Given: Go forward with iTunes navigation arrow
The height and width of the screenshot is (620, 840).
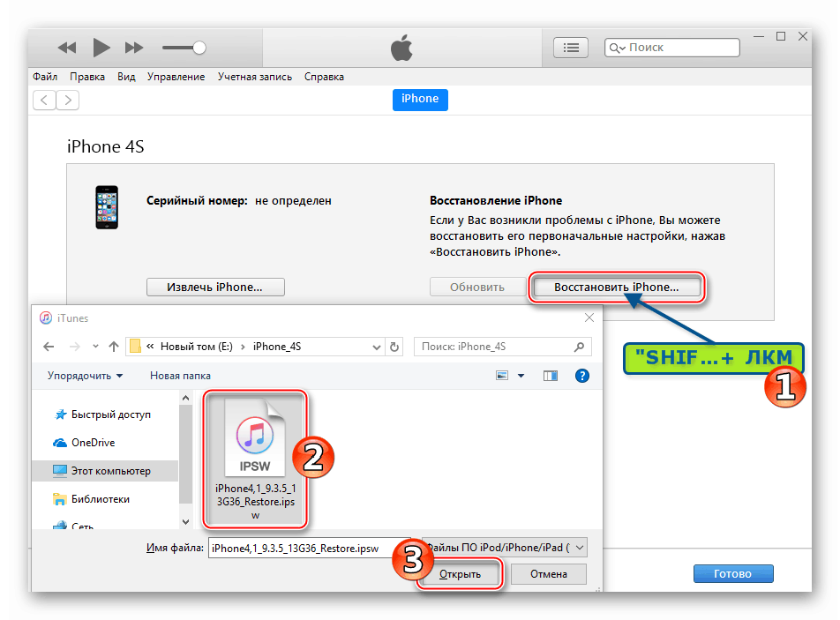Looking at the screenshot, I should point(67,101).
